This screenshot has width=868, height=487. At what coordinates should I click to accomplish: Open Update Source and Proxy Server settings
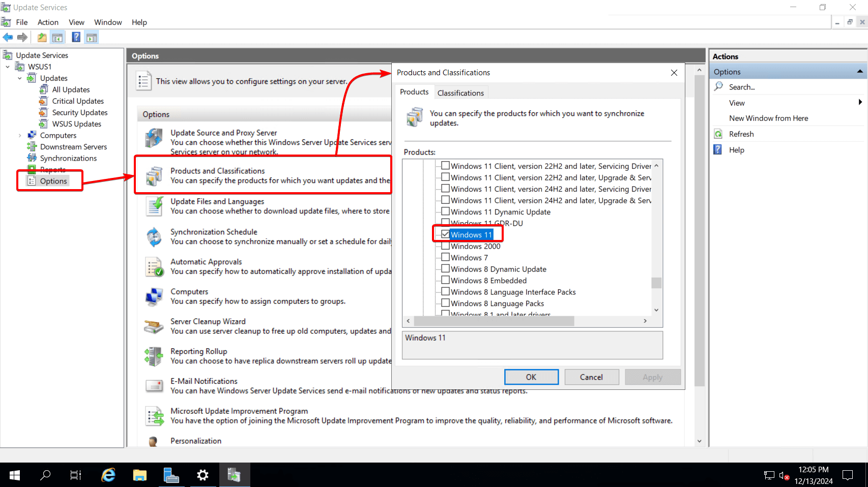[224, 133]
